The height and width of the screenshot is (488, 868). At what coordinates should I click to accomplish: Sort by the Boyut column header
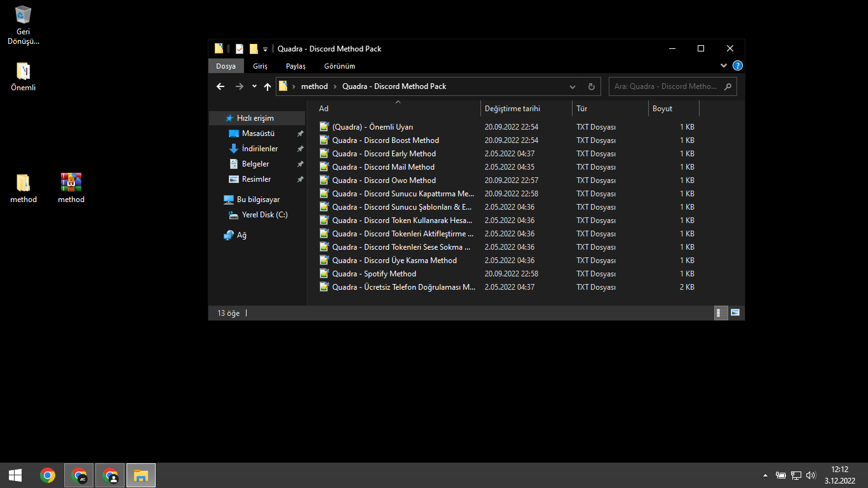tap(674, 109)
